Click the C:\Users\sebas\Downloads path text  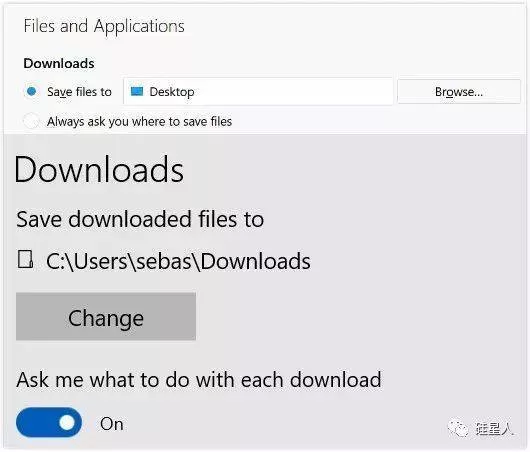coord(178,261)
